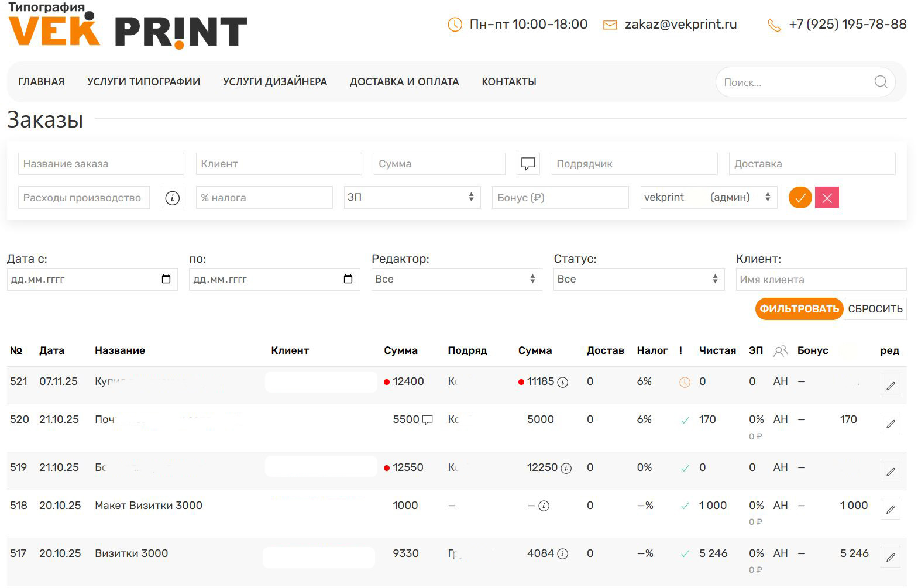
Task: Open the Статус filter dropdown
Action: coord(638,279)
